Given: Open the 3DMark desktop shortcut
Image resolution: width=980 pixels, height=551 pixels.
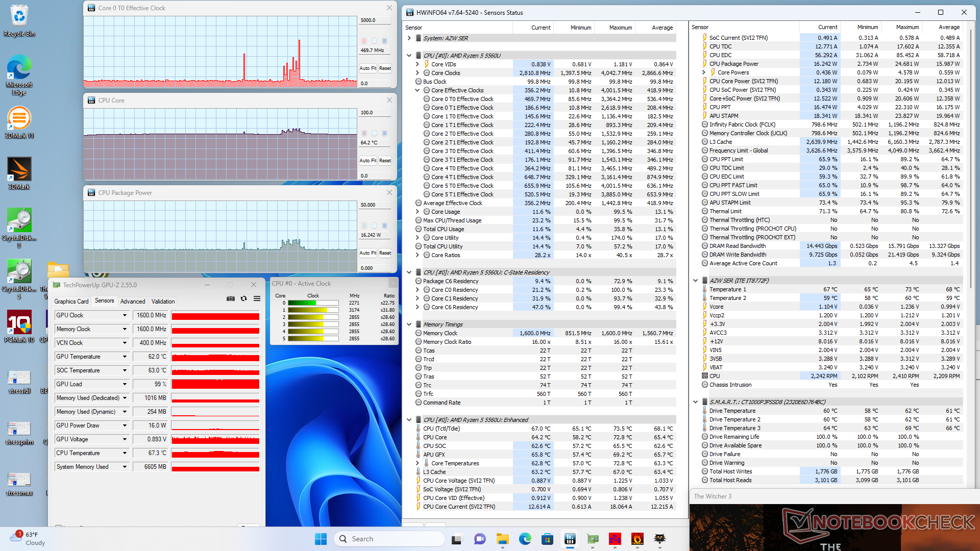Looking at the screenshot, I should (19, 173).
